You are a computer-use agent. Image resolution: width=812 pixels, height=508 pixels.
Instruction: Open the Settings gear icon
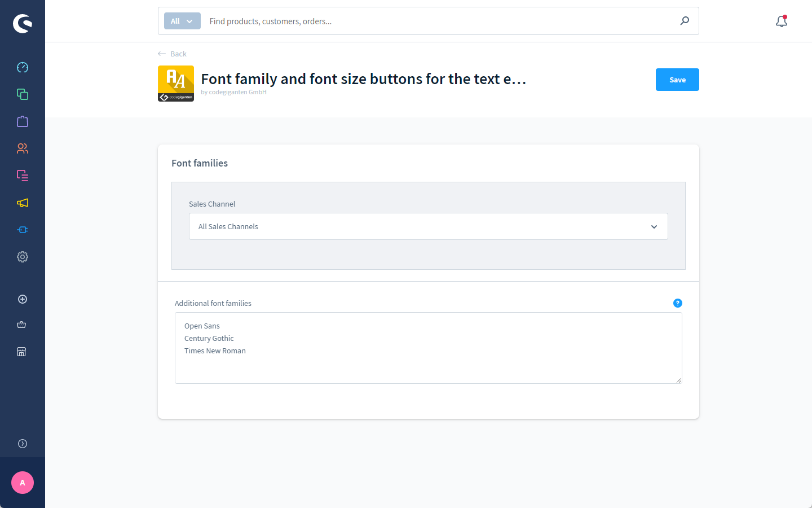(x=23, y=257)
